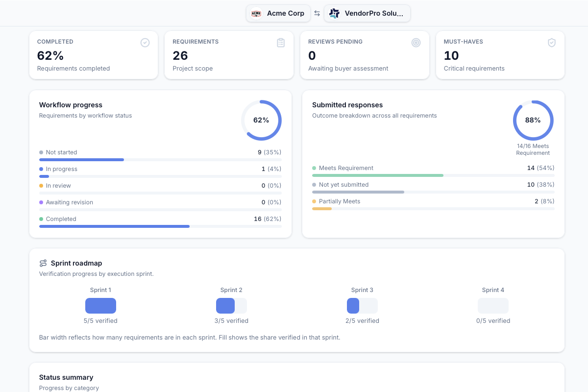
Task: Click the 0/5 verified text
Action: pos(493,321)
